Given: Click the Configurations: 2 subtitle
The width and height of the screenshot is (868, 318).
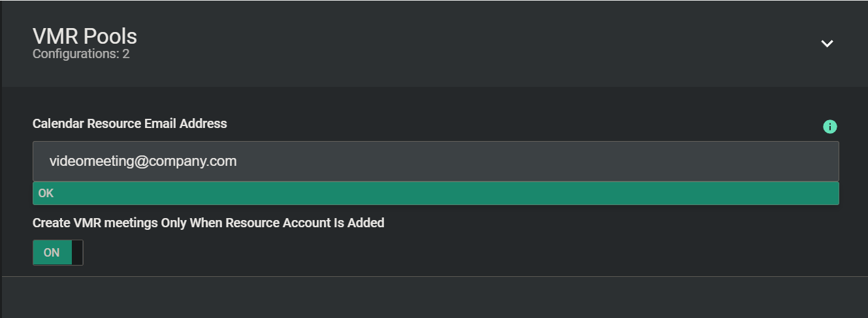Looking at the screenshot, I should (x=81, y=54).
